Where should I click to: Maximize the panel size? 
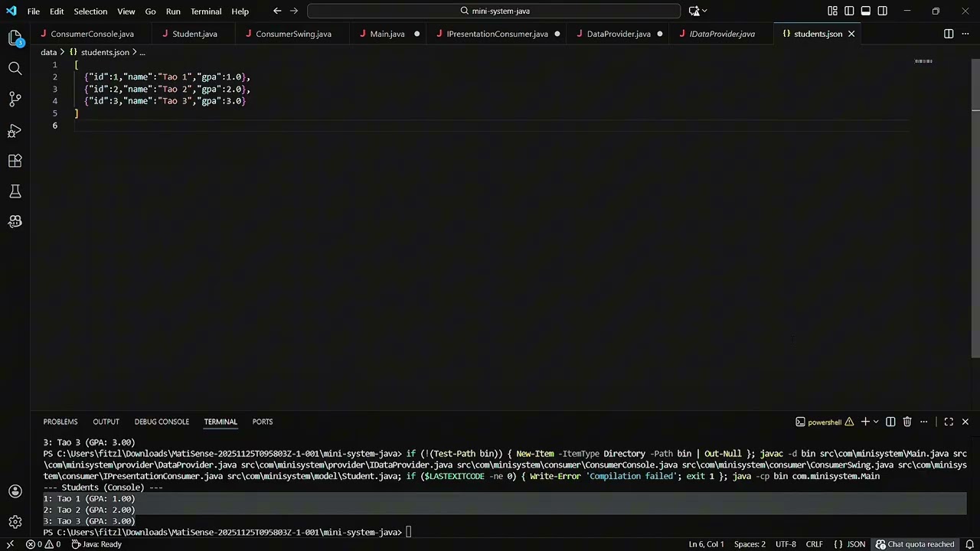pos(949,422)
